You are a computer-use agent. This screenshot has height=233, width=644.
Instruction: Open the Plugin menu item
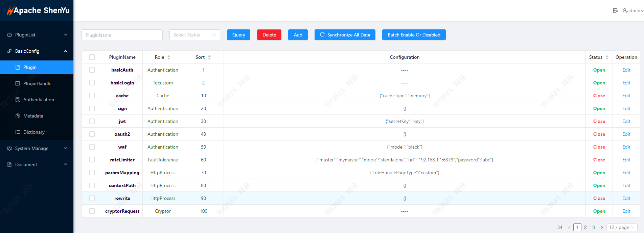tap(37, 67)
